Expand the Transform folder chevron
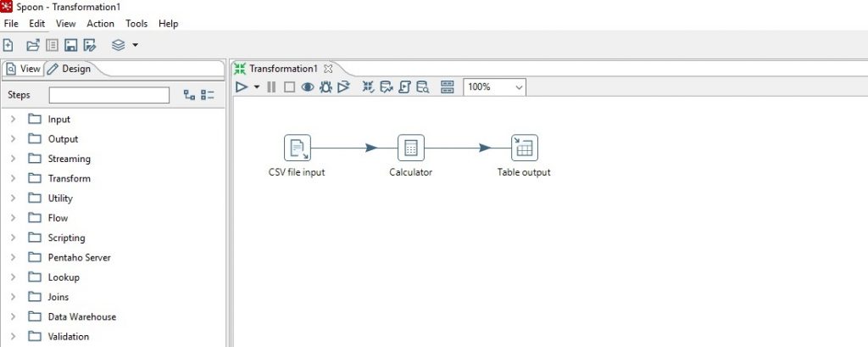The width and height of the screenshot is (868, 347). [x=14, y=178]
